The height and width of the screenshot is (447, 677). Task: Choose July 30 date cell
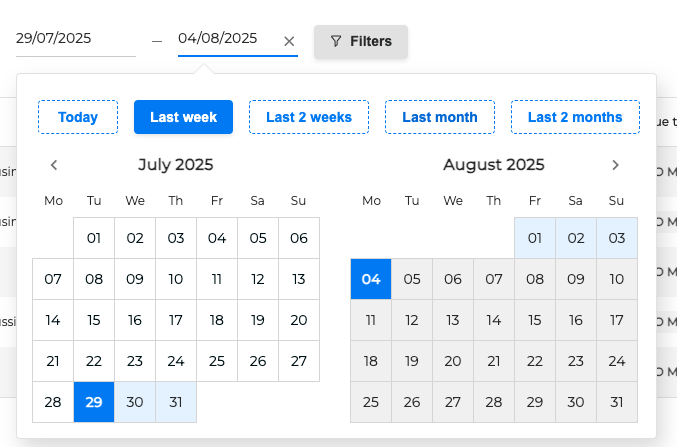coord(135,402)
